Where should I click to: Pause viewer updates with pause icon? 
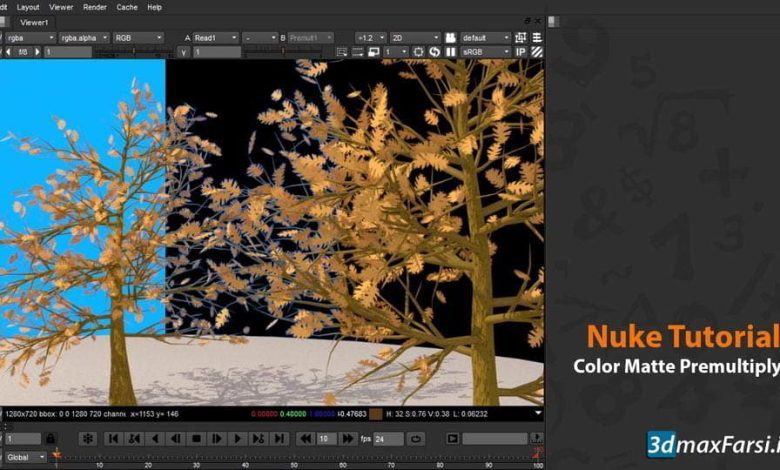tap(451, 52)
